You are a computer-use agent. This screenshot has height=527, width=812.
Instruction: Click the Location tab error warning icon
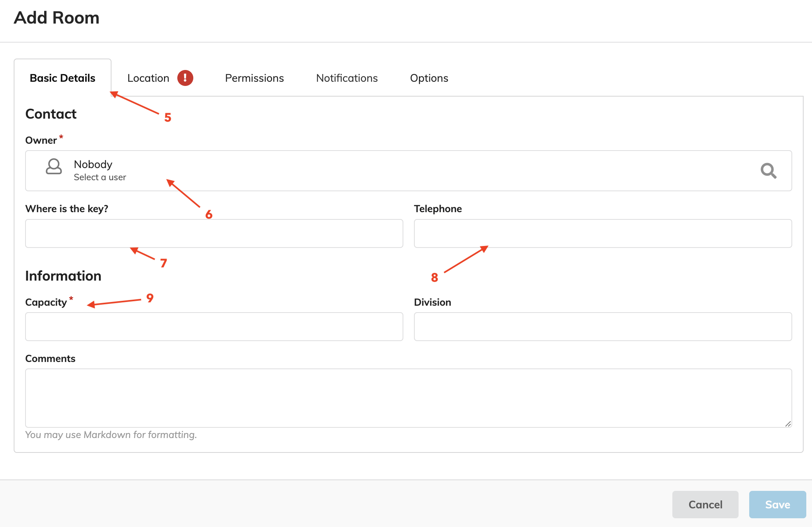point(185,78)
